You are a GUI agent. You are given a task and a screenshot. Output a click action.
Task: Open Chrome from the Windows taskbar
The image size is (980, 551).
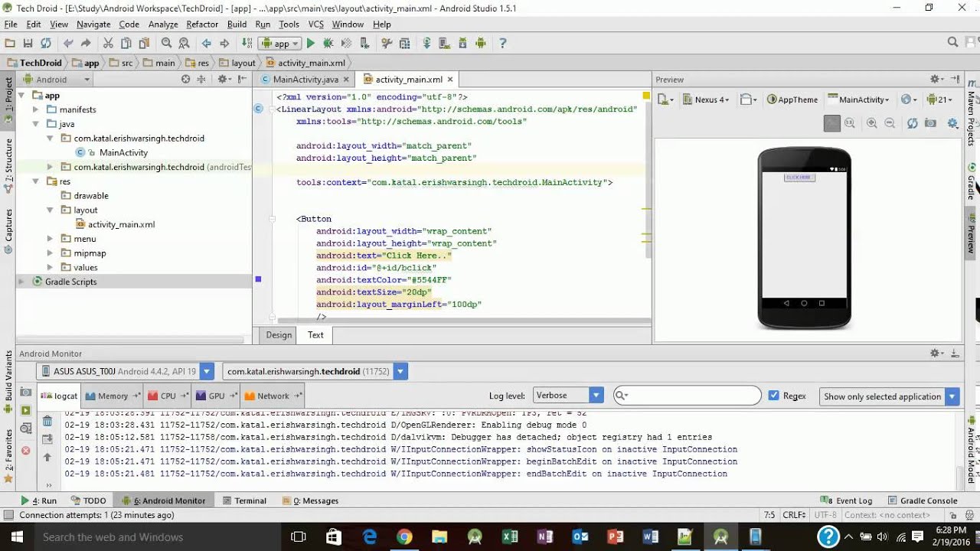coord(404,537)
